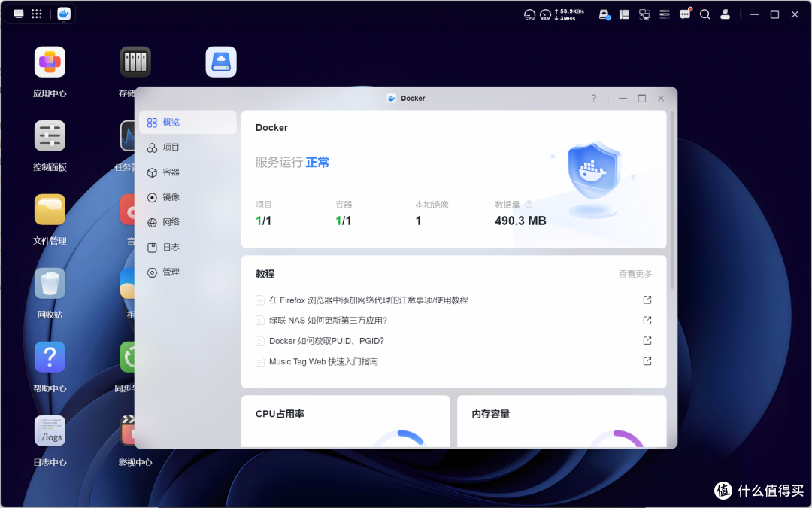
Task: Click the 490.3 MB data size value
Action: pyautogui.click(x=520, y=221)
